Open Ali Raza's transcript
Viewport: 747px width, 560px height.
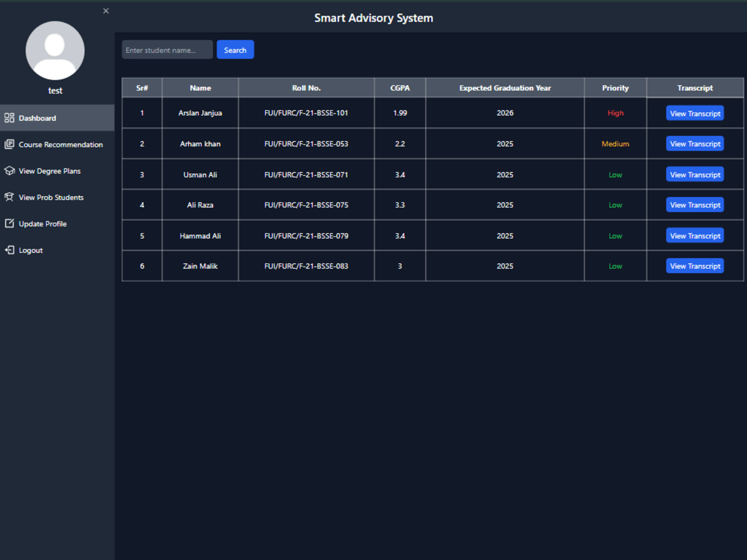(x=695, y=205)
